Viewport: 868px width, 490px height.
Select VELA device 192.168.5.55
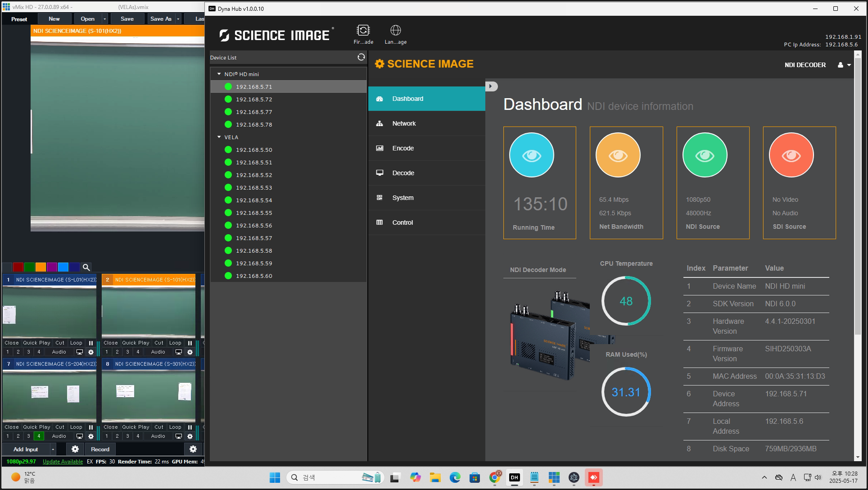(x=289, y=213)
